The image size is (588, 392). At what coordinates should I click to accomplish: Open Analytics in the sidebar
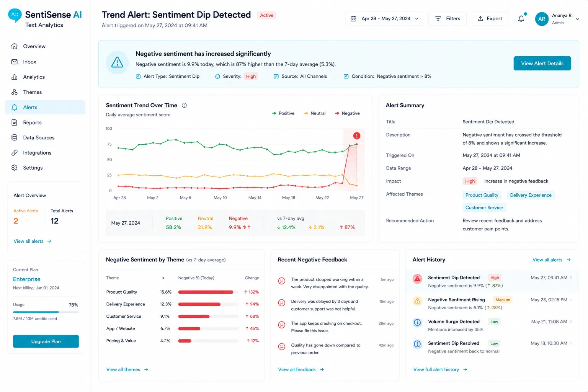(45, 77)
